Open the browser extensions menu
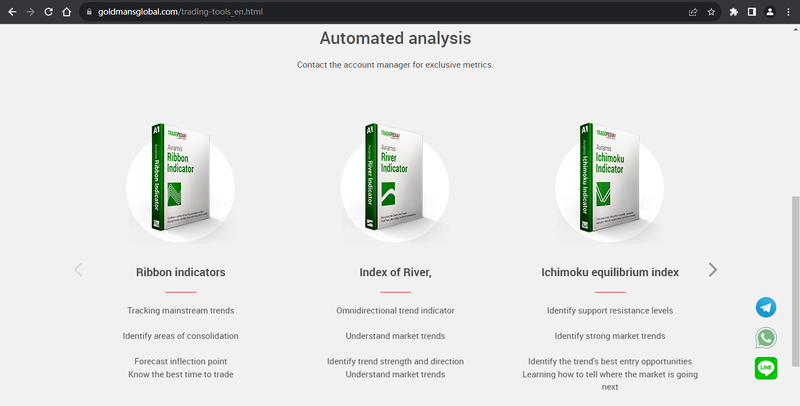 pos(734,12)
